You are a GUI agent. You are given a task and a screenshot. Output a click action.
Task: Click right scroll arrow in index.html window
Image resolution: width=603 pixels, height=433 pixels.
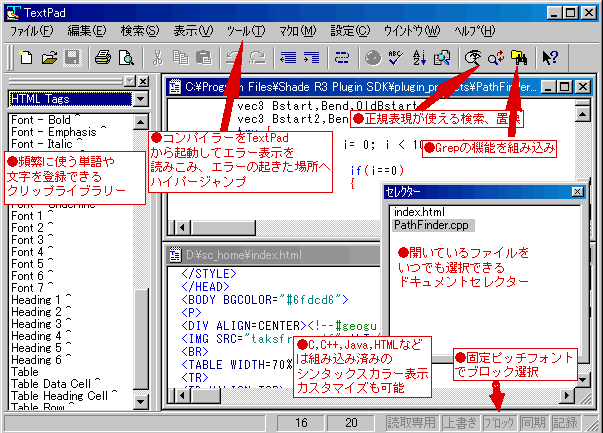click(x=567, y=396)
